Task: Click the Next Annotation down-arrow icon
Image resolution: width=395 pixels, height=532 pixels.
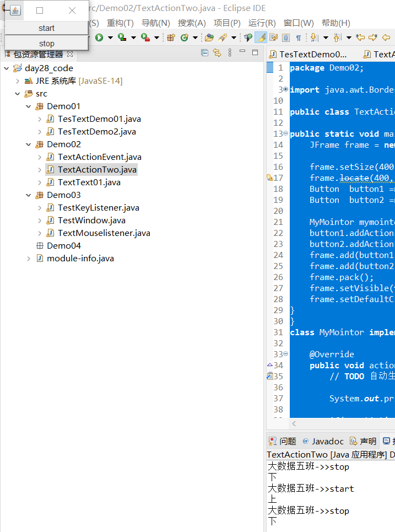Action: point(315,37)
